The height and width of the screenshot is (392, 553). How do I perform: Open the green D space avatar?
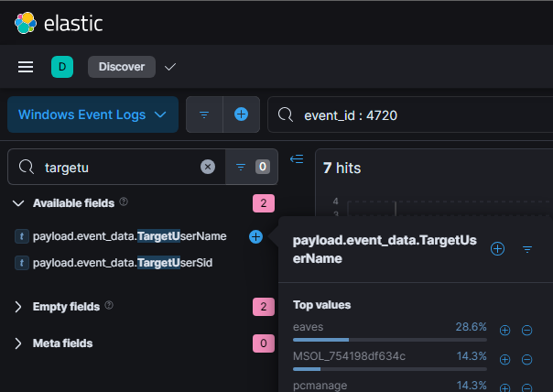tap(62, 67)
